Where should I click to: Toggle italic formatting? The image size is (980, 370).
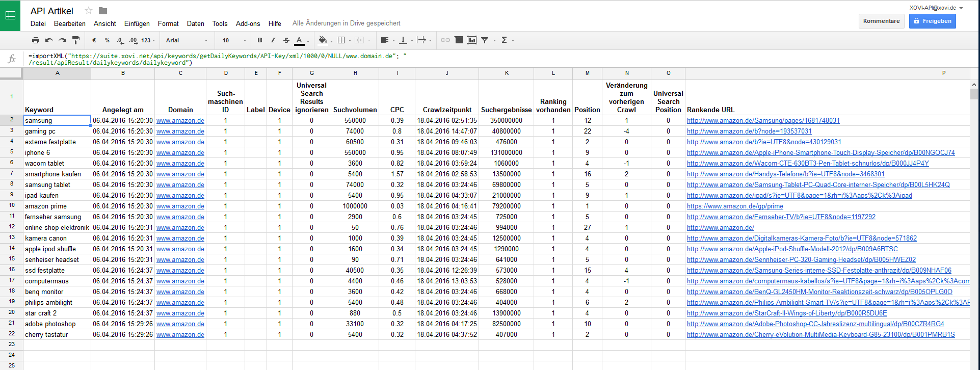click(273, 40)
